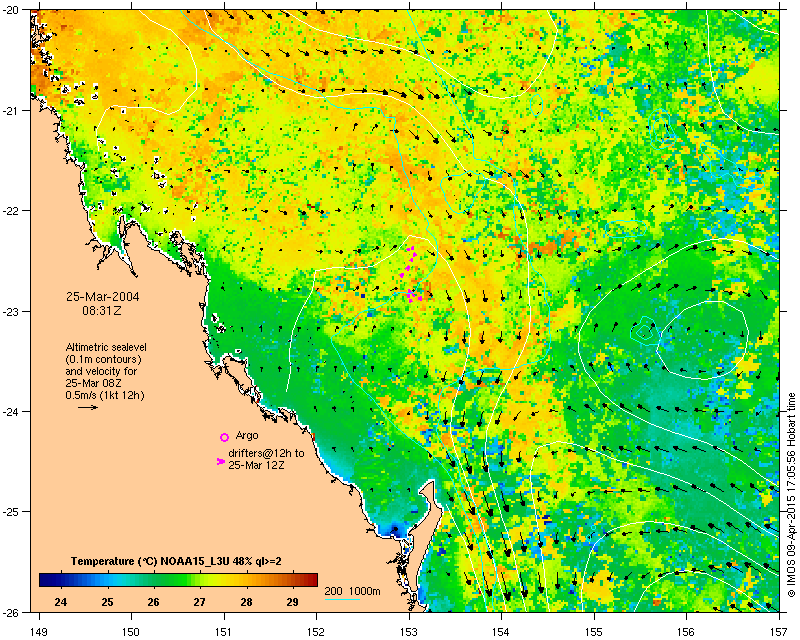This screenshot has height=640, width=800.
Task: Click longitude axis label '157'
Action: [779, 632]
